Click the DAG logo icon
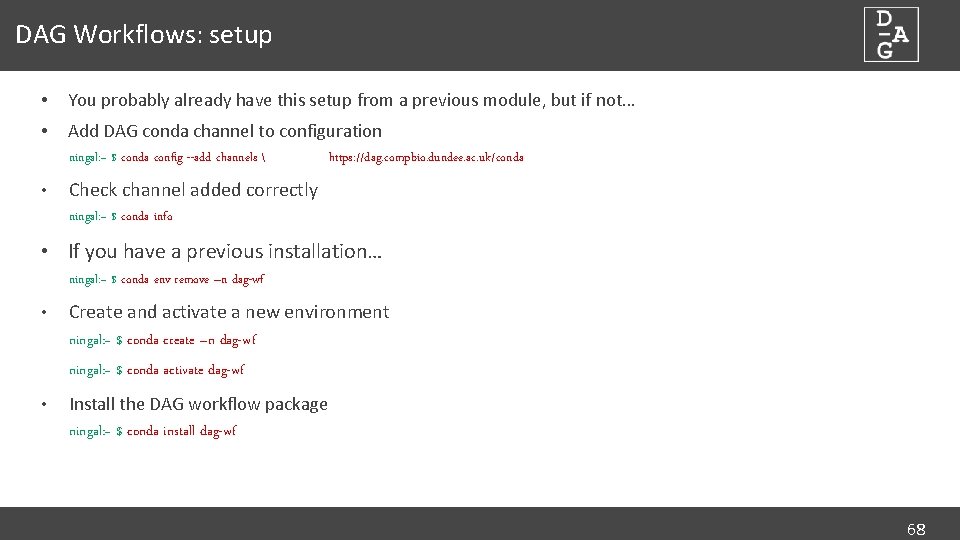960x540 pixels. point(891,35)
